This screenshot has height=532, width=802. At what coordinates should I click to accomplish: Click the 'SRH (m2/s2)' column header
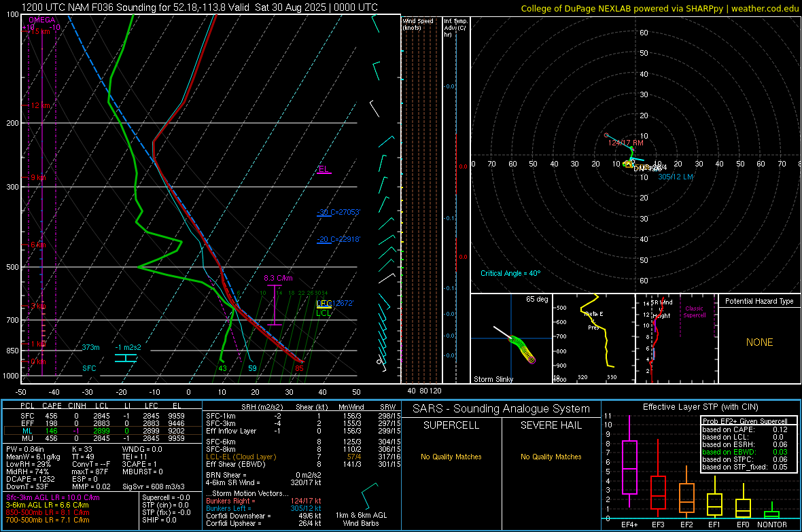[x=262, y=407]
